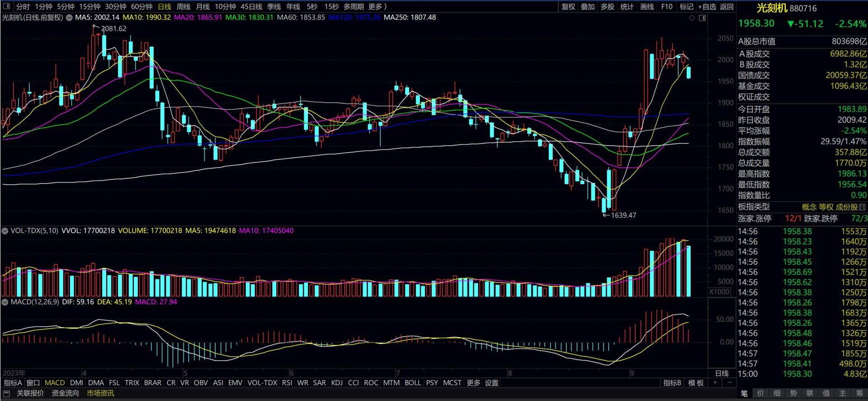The image size is (868, 401).
Task: Click the 多股 multi-stock button
Action: pyautogui.click(x=608, y=7)
